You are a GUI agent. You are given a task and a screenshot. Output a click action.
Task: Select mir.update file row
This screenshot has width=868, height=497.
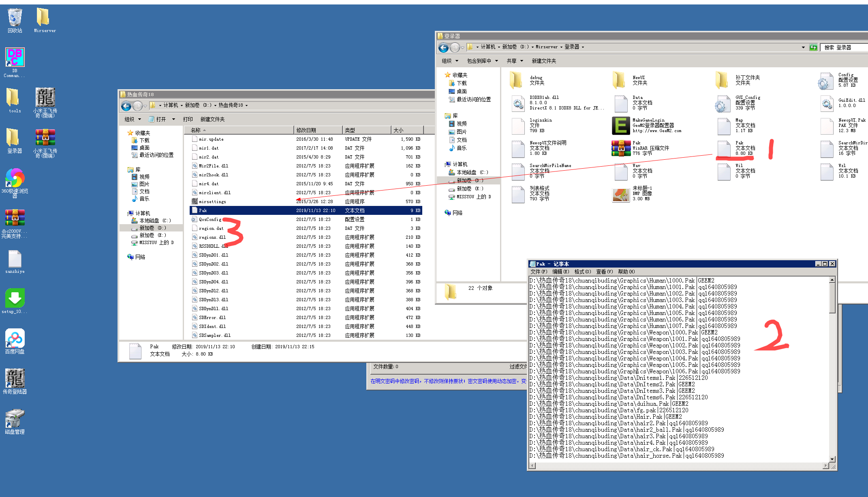pyautogui.click(x=306, y=139)
